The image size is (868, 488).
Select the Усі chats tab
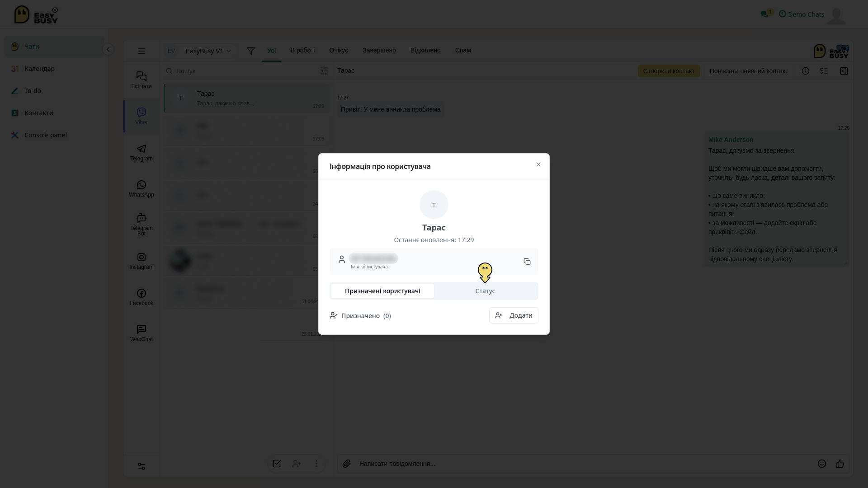click(x=272, y=51)
